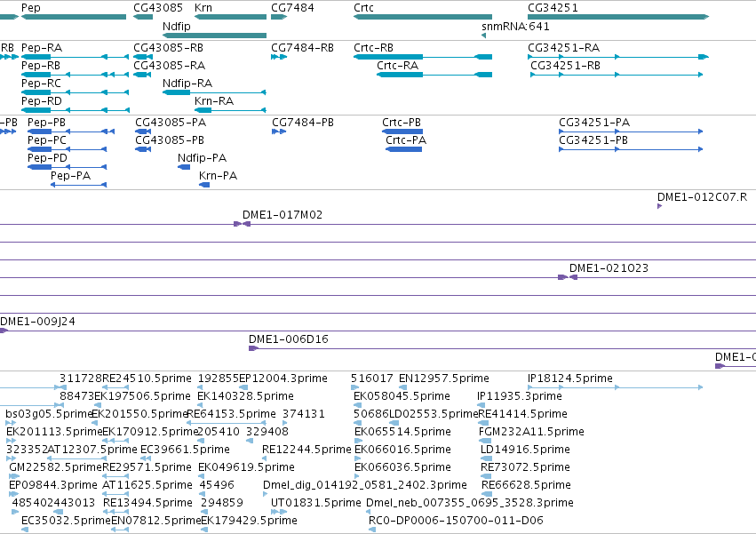
Task: Select coding sequence Ndfip-PA
Action: (202, 158)
